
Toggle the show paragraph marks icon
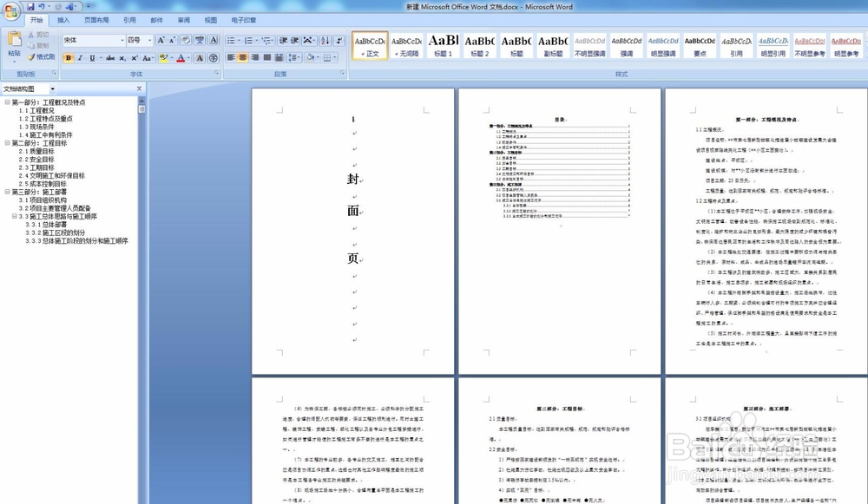339,41
